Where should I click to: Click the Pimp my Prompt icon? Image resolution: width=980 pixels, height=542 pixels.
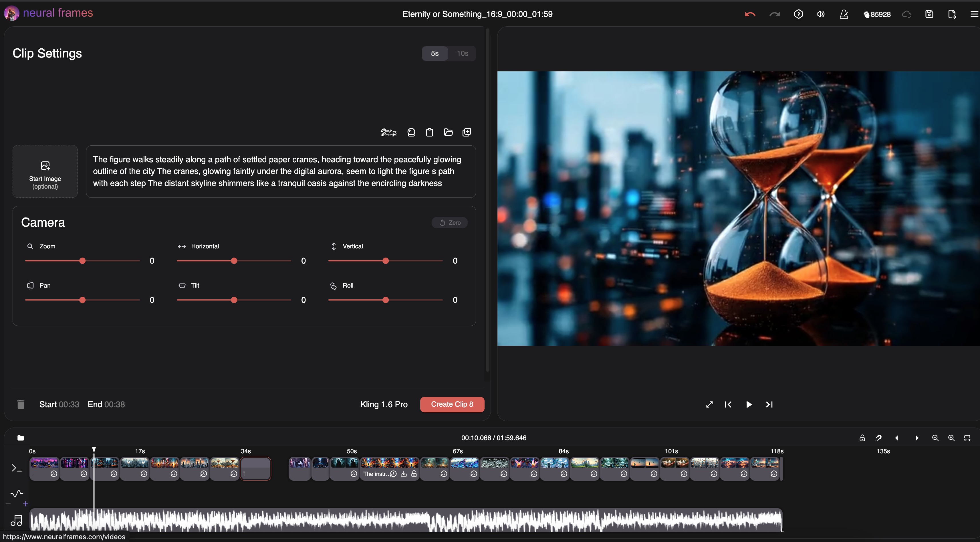(388, 132)
